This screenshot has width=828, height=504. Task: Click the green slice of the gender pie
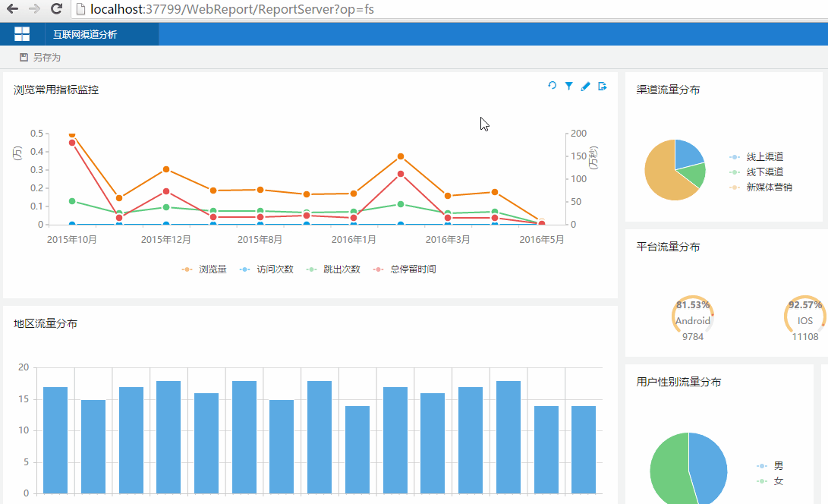(x=668, y=470)
